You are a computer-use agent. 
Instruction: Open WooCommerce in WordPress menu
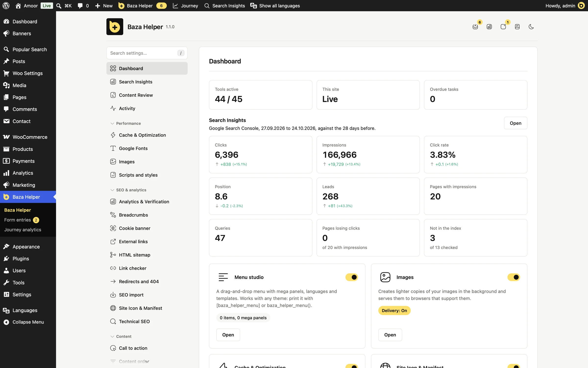(28, 137)
